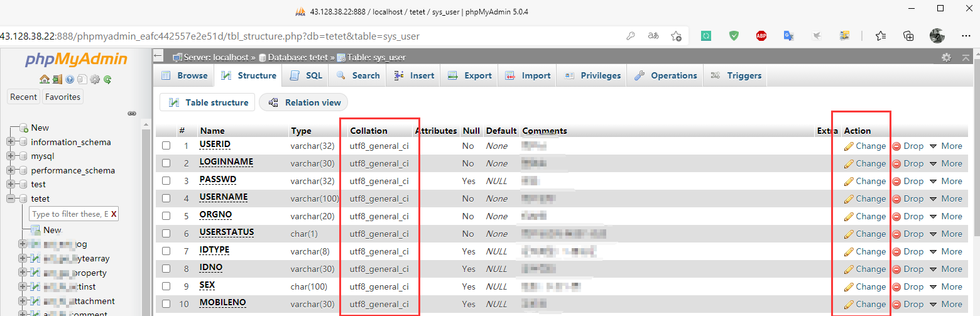The height and width of the screenshot is (316, 980).
Task: Click the translate page icon in address bar
Action: [x=653, y=36]
